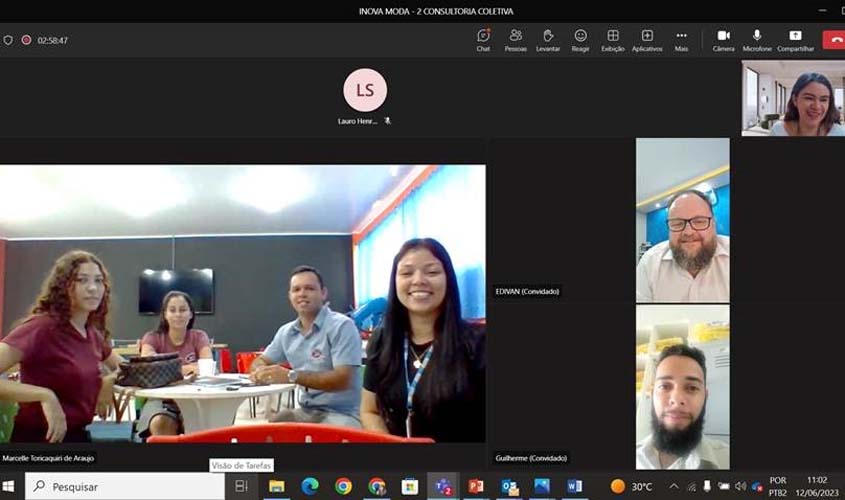
Task: Open the Reagir reactions picker
Action: coord(580,39)
